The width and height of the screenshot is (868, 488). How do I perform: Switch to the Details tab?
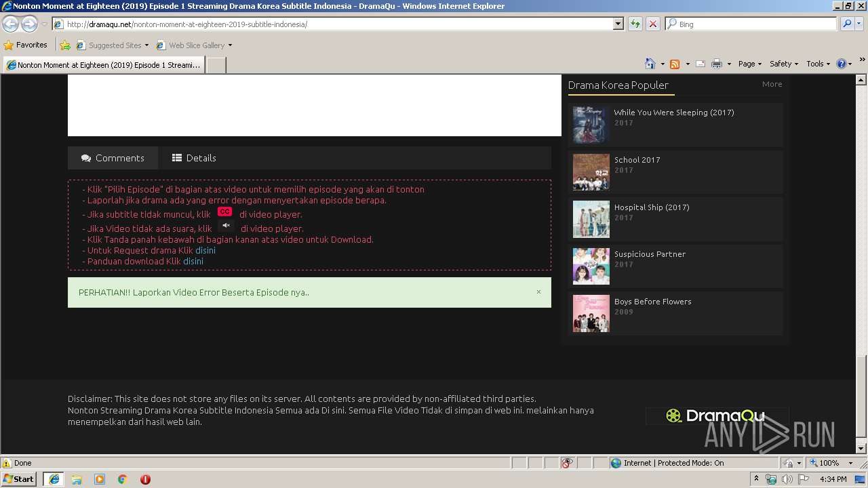pyautogui.click(x=194, y=158)
